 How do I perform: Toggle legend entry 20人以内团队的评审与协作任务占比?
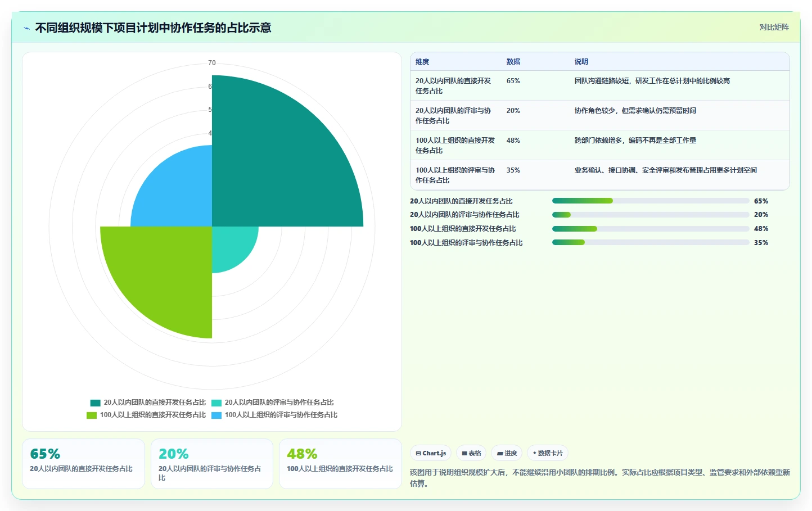click(x=273, y=403)
